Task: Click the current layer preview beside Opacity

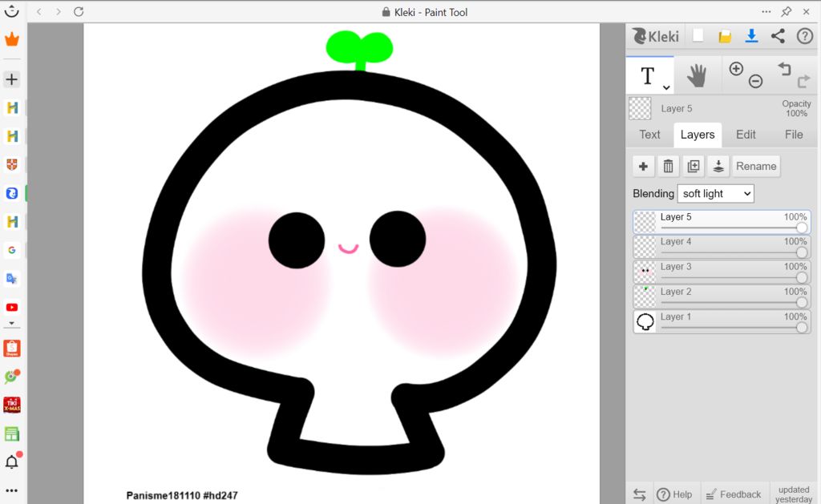Action: [x=640, y=109]
